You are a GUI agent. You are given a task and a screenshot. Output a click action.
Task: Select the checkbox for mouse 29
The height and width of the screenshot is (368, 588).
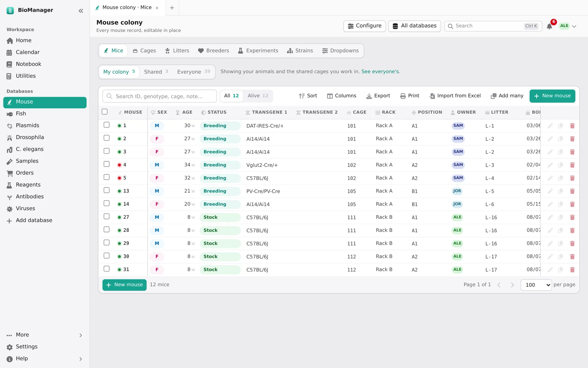[x=107, y=243]
